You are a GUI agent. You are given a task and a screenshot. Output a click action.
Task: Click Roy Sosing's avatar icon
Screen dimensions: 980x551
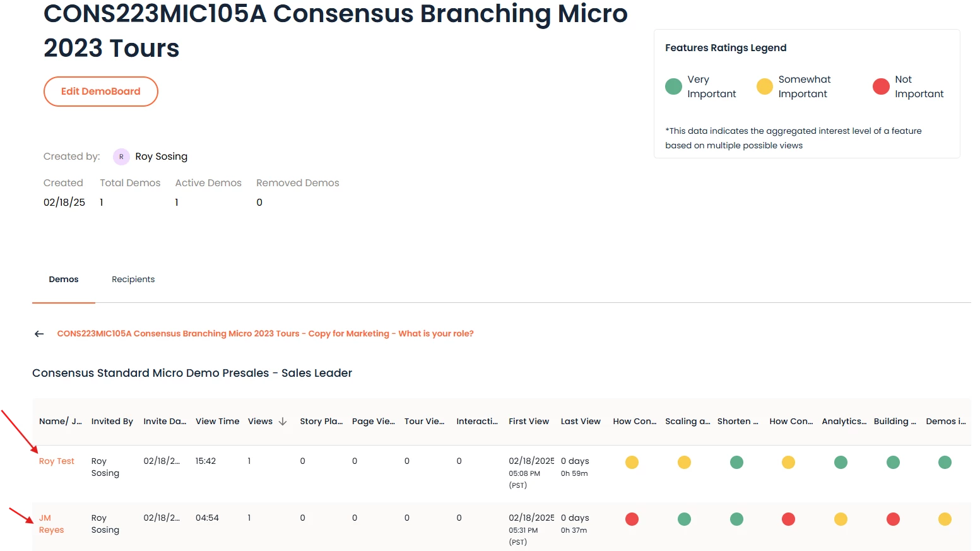click(x=121, y=157)
